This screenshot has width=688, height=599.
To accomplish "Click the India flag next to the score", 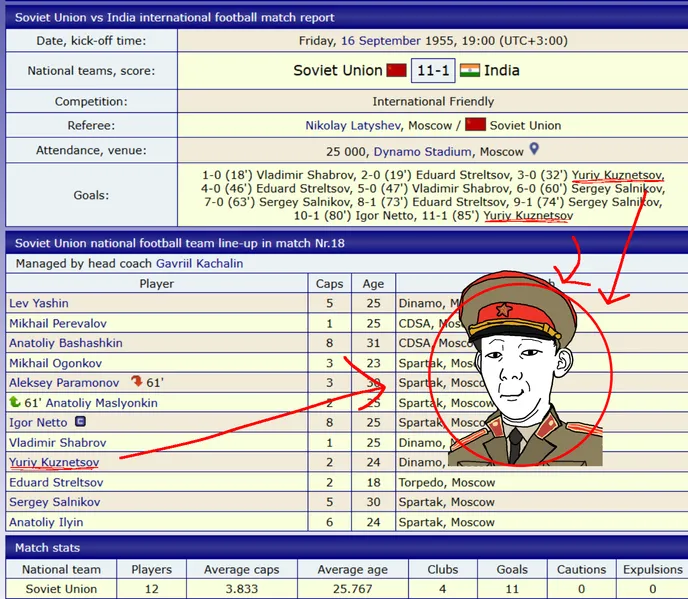I will (469, 71).
